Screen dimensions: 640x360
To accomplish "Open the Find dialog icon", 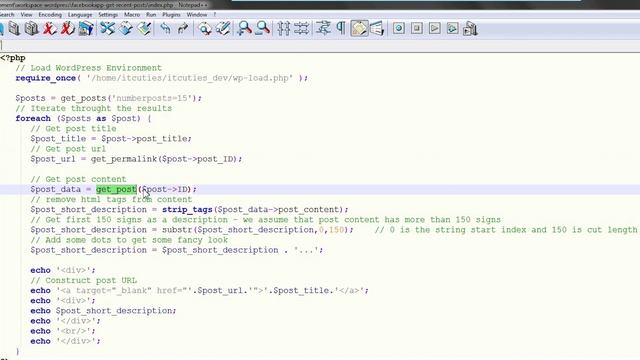I will (204, 29).
